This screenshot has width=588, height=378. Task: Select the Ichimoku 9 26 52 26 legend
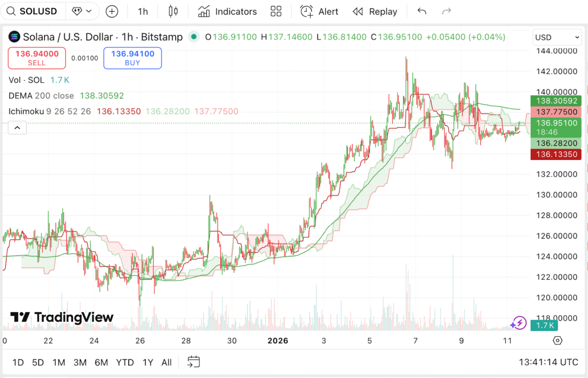point(50,111)
